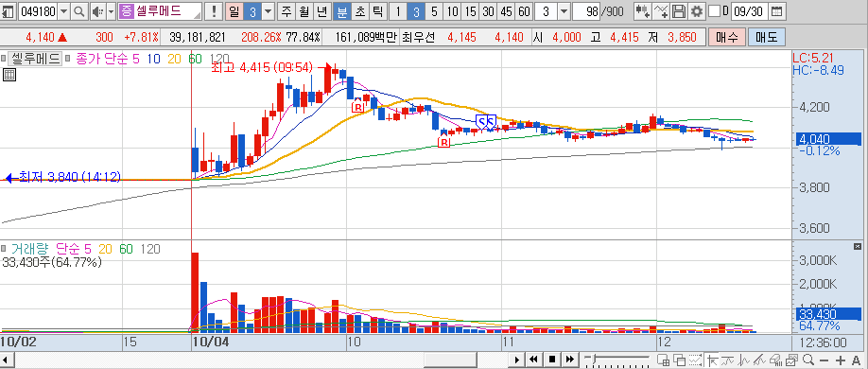Image resolution: width=868 pixels, height=369 pixels.
Task: Click the custom interval field showing 3
Action: (546, 10)
